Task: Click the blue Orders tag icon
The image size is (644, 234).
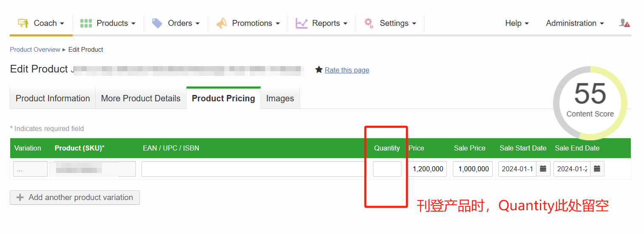Action: point(157,23)
